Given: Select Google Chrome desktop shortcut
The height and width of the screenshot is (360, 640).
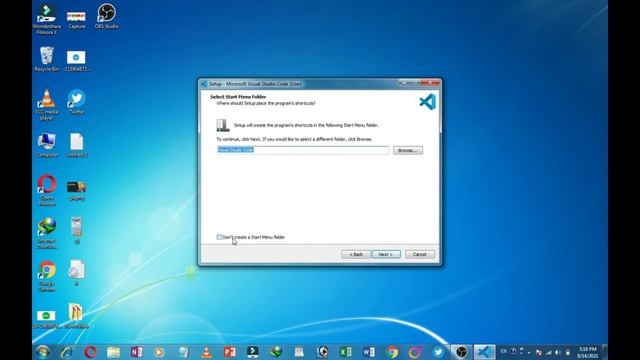Looking at the screenshot, I should (x=47, y=276).
